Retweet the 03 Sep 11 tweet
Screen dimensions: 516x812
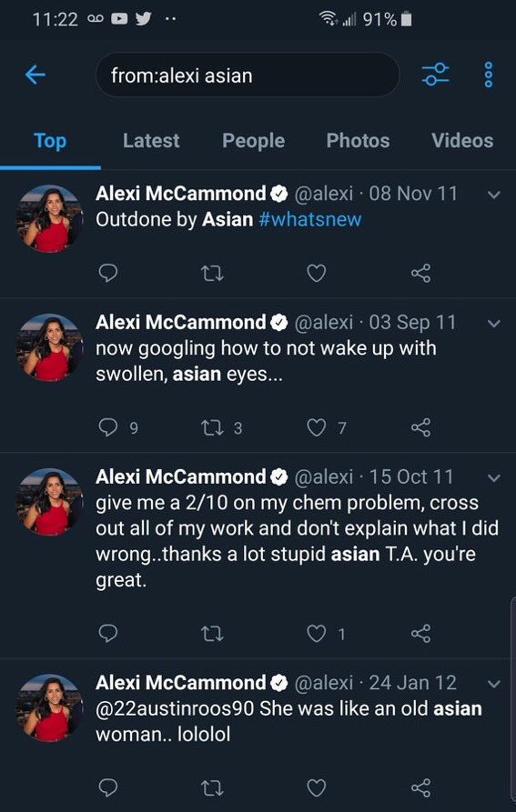click(x=212, y=427)
